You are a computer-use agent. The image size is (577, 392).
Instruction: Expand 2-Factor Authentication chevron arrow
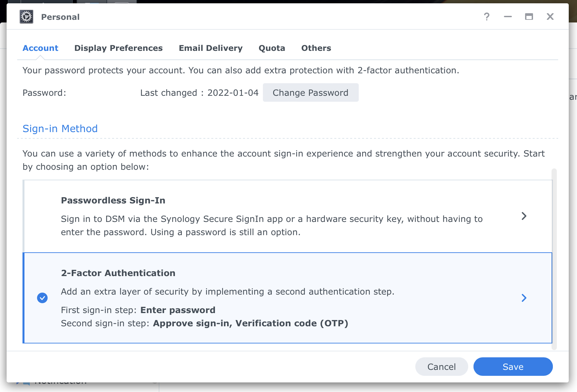point(524,298)
